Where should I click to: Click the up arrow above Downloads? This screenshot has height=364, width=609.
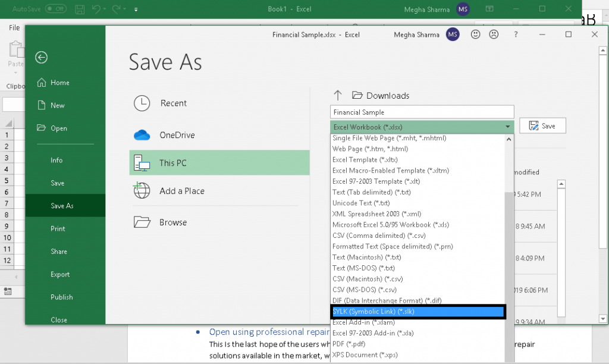(338, 95)
